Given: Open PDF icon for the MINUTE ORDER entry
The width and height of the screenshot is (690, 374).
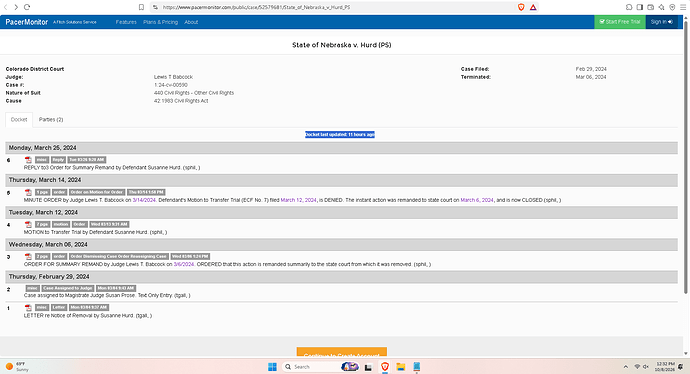Looking at the screenshot, I should pos(28,192).
